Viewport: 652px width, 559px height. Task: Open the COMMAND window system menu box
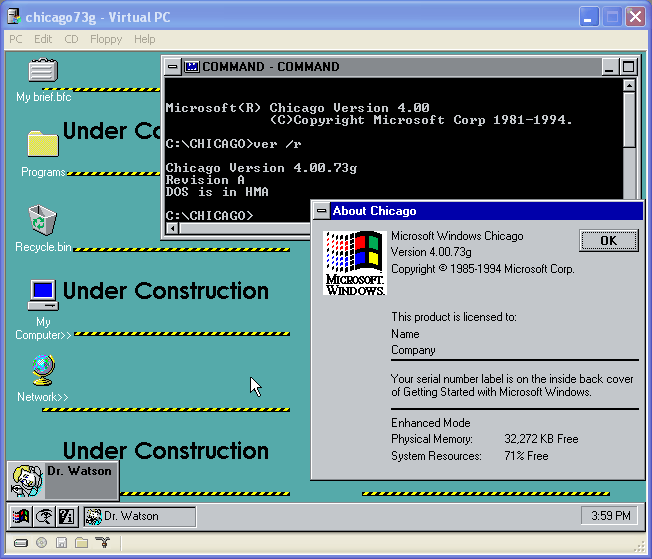pyautogui.click(x=173, y=67)
